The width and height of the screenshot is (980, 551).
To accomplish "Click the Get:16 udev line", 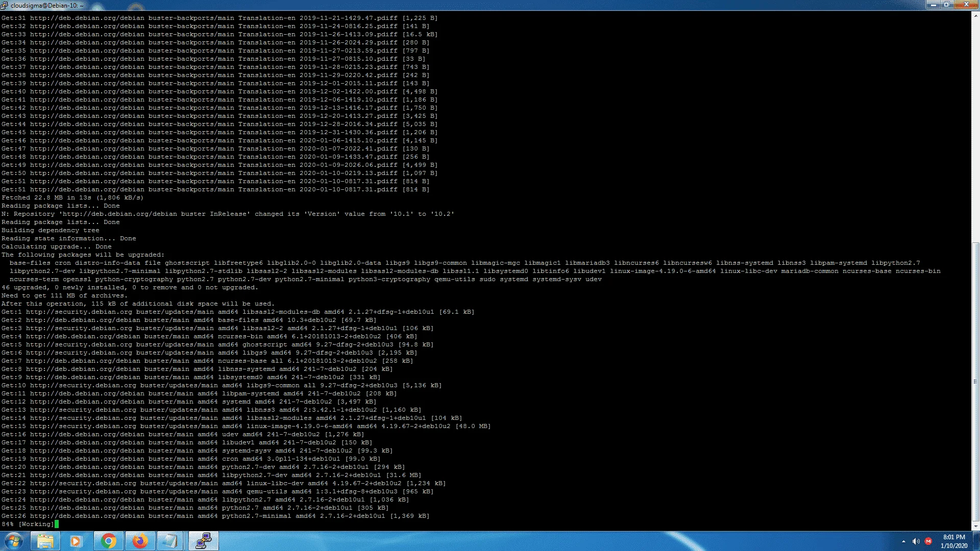I will tap(183, 434).
